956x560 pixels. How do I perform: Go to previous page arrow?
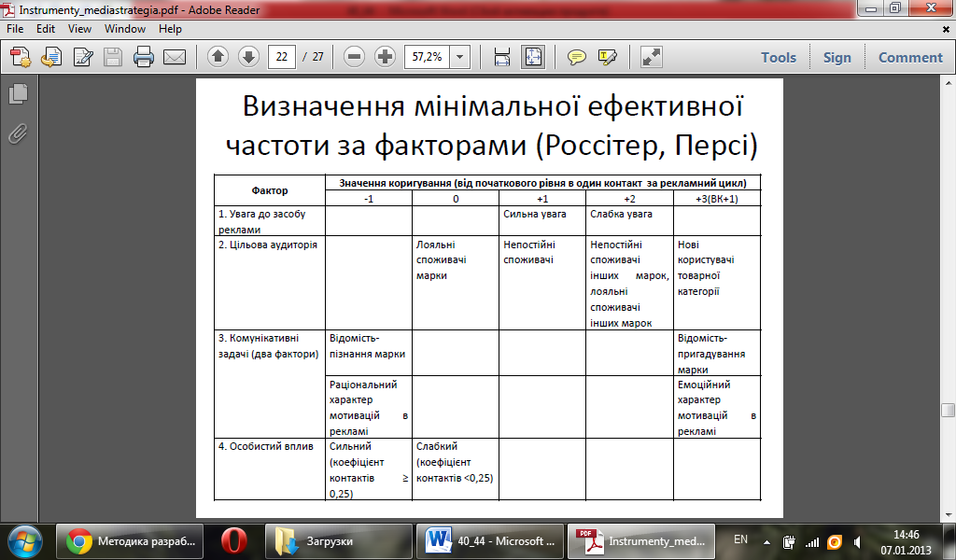pos(218,57)
